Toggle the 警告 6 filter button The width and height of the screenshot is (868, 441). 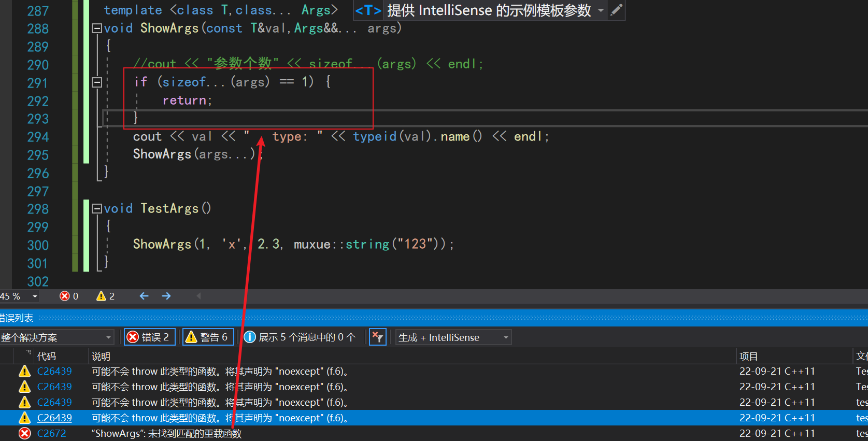click(208, 337)
